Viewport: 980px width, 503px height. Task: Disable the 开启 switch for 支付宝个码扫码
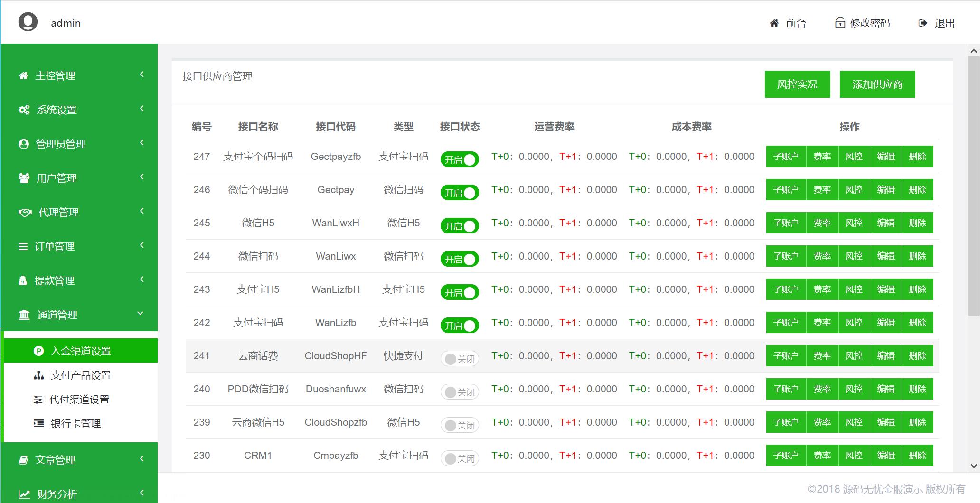click(459, 159)
